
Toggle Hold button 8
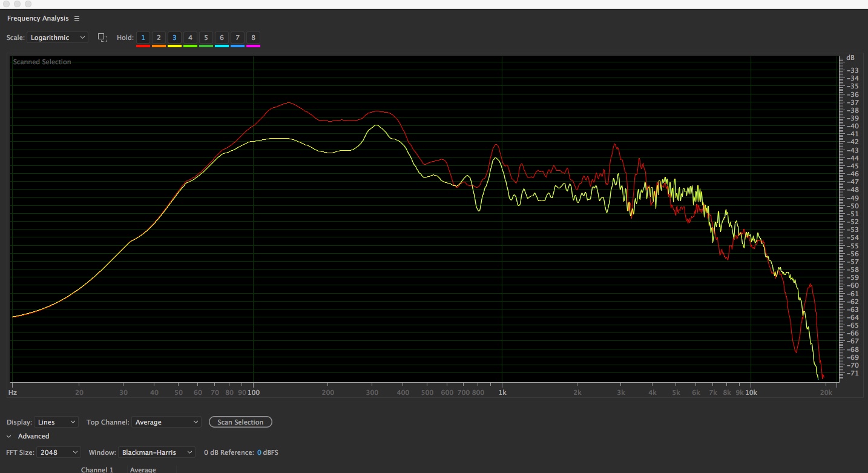[x=253, y=38]
